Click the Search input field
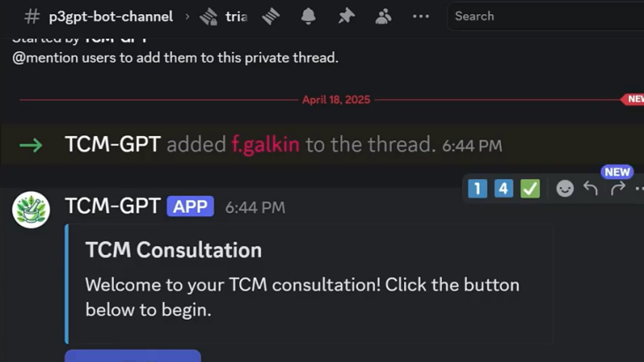The height and width of the screenshot is (362, 644). click(x=546, y=16)
